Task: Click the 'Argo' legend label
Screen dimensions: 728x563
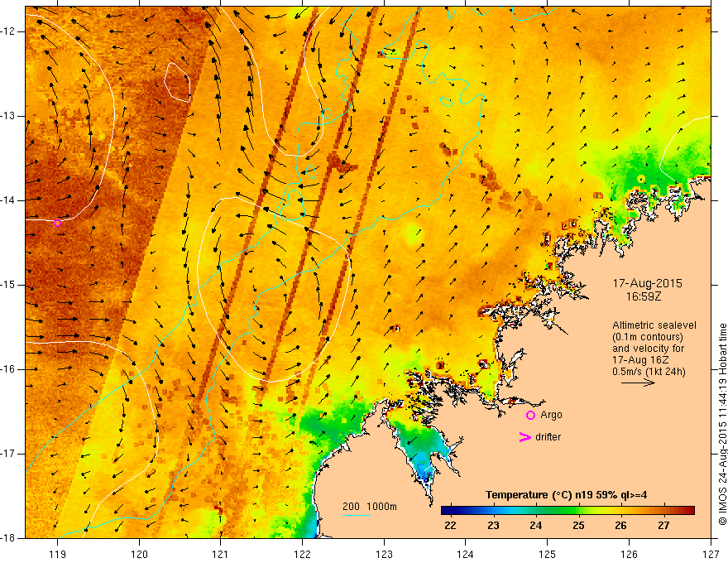Action: click(x=551, y=415)
